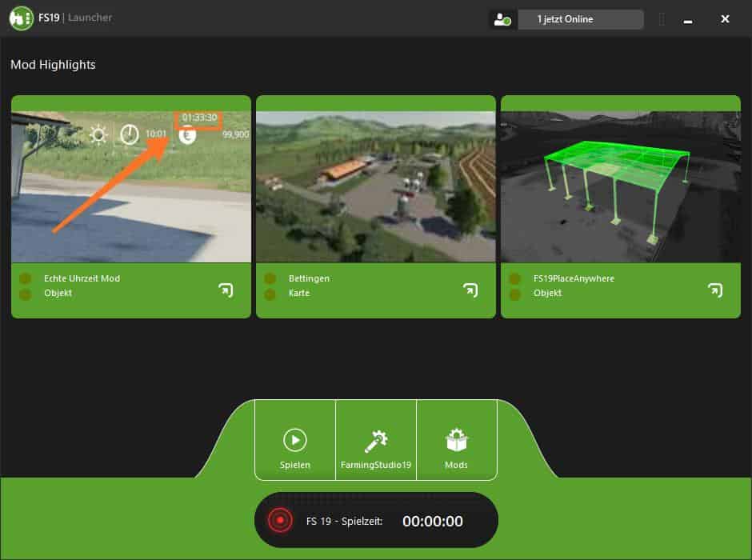Open the online users icon

pyautogui.click(x=502, y=19)
